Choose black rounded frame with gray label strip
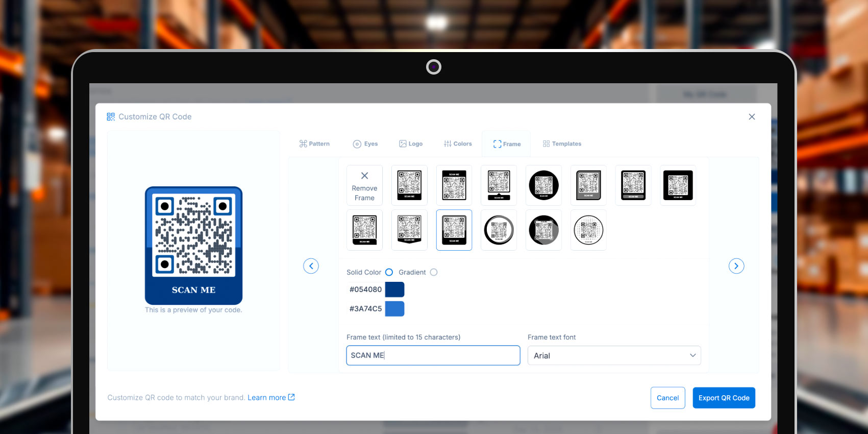The image size is (868, 434). coord(633,185)
